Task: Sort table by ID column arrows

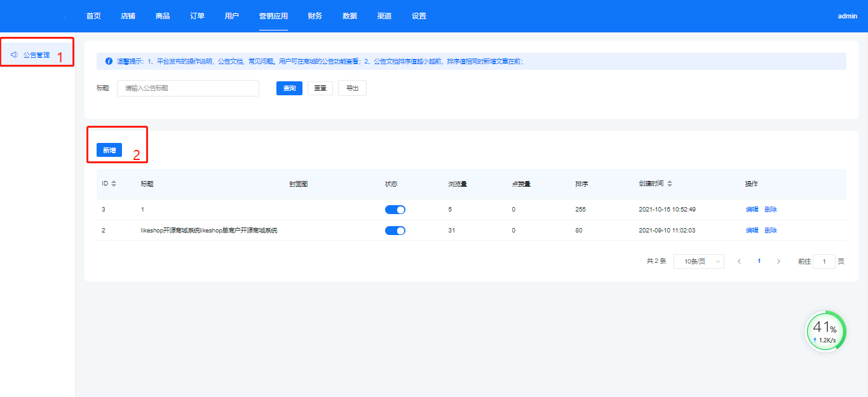Action: coord(114,184)
